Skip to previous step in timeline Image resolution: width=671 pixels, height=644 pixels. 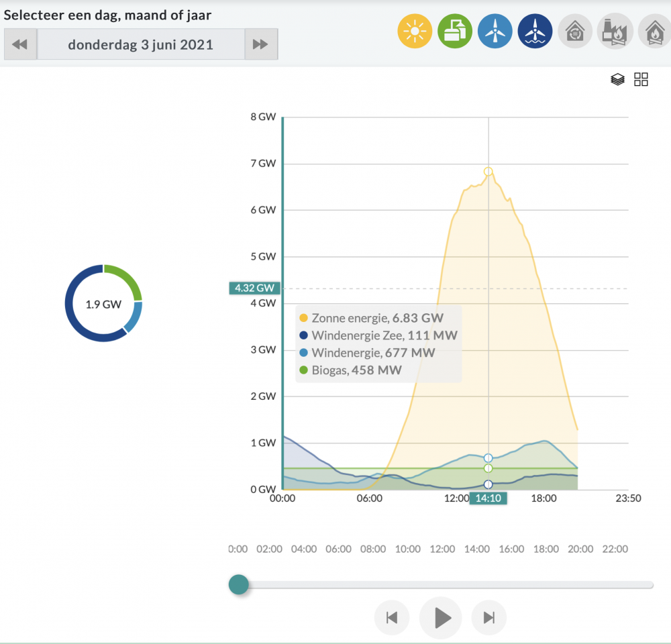pyautogui.click(x=392, y=617)
